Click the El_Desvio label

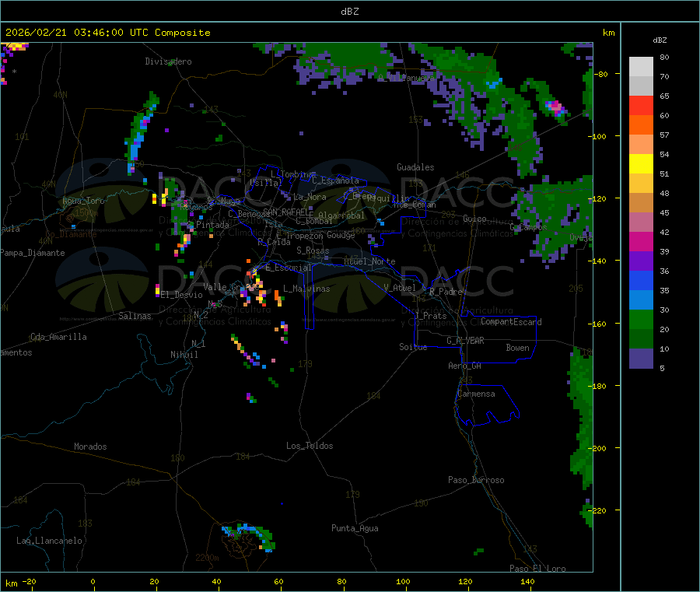(x=182, y=295)
